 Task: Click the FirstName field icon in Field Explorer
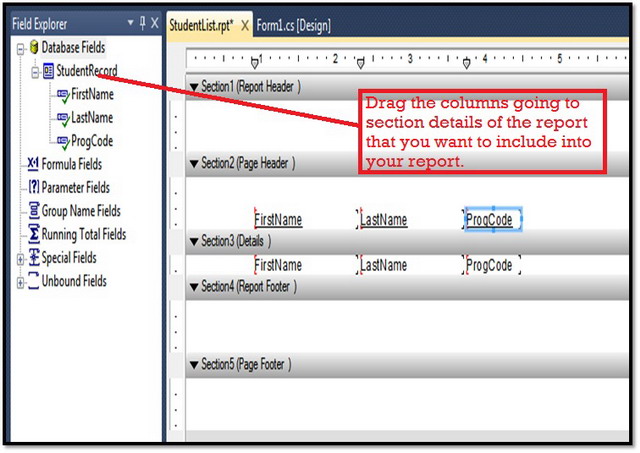63,95
